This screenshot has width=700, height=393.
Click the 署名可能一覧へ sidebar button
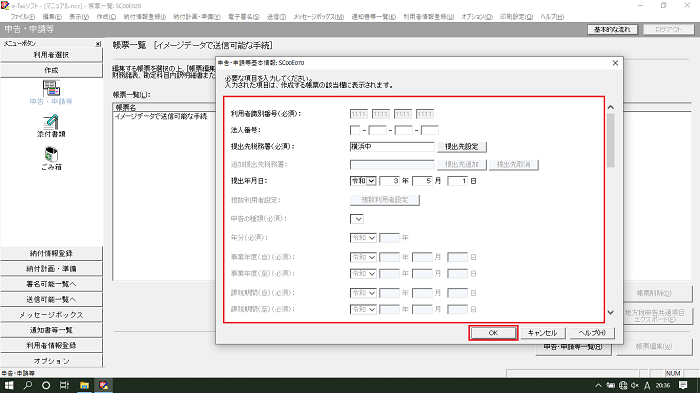(51, 284)
